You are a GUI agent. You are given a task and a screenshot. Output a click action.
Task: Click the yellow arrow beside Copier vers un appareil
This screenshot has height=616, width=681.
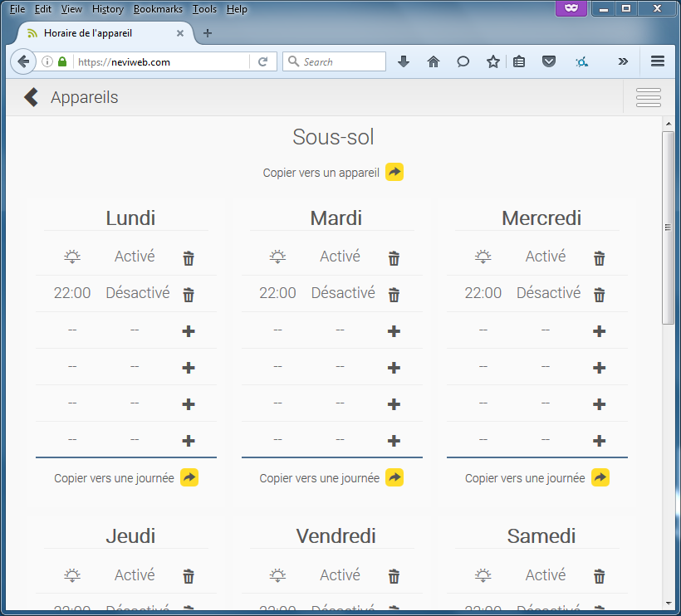pyautogui.click(x=394, y=172)
